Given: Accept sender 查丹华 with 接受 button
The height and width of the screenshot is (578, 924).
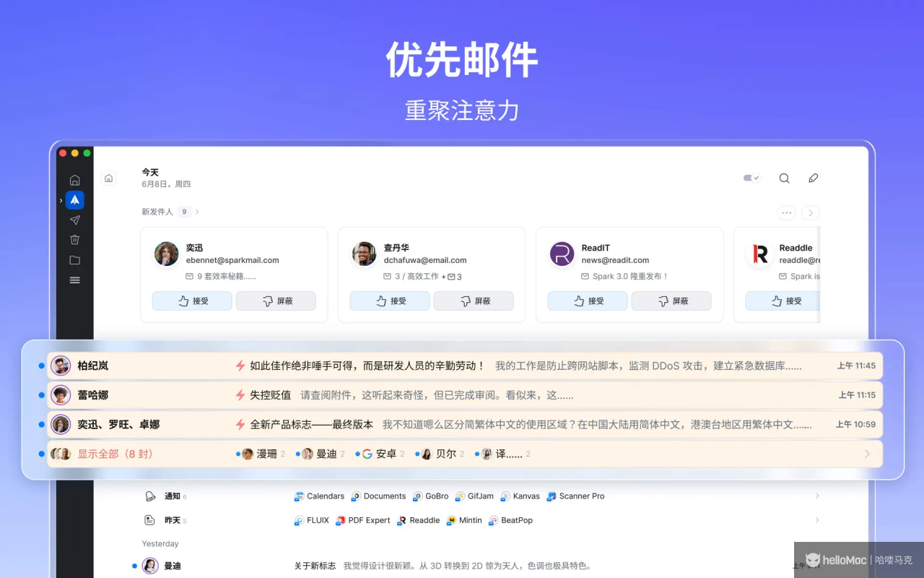Looking at the screenshot, I should pos(390,301).
